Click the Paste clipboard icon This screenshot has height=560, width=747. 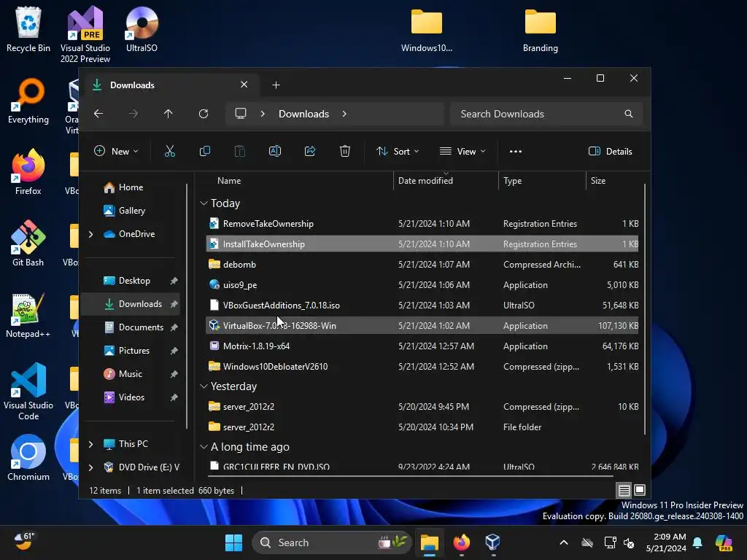pos(239,152)
